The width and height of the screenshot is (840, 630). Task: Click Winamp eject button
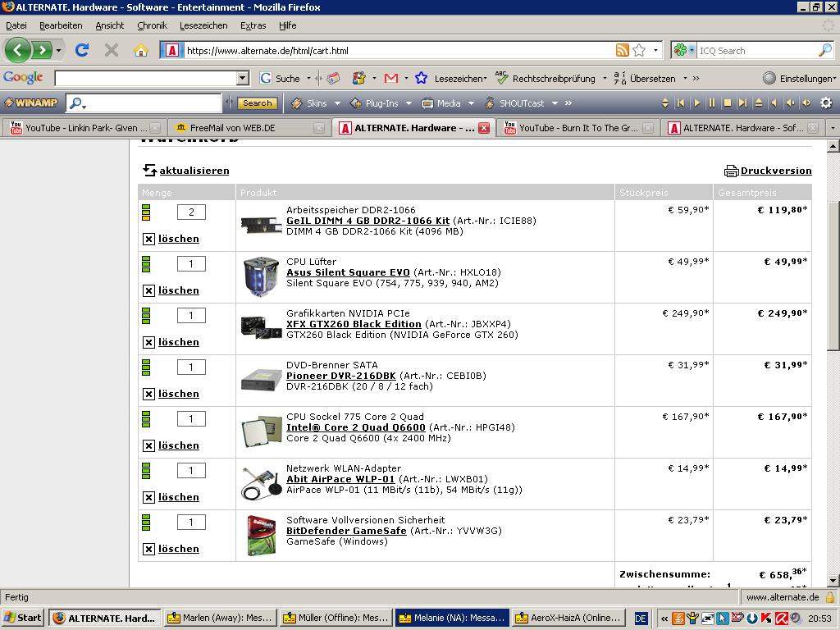tap(759, 103)
